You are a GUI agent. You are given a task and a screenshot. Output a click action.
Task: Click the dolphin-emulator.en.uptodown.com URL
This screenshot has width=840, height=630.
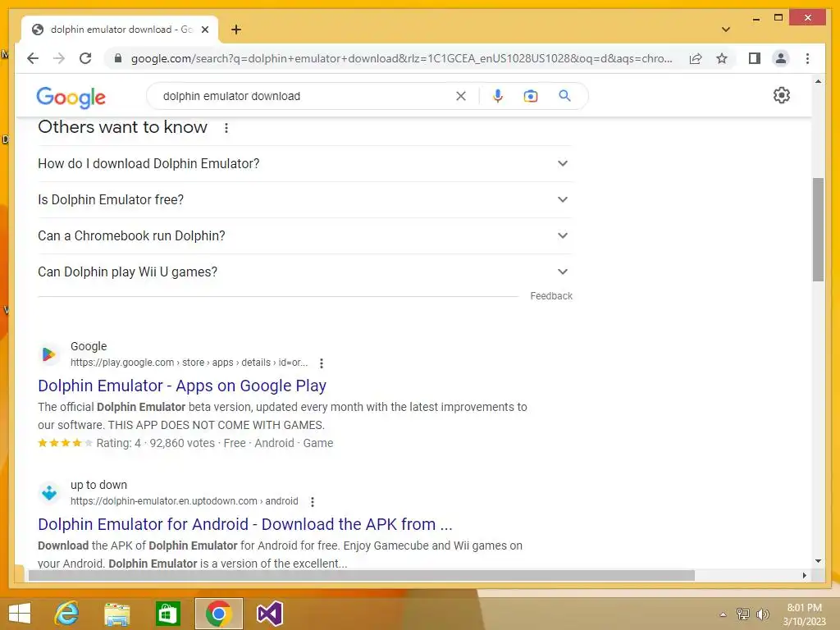[x=185, y=501]
